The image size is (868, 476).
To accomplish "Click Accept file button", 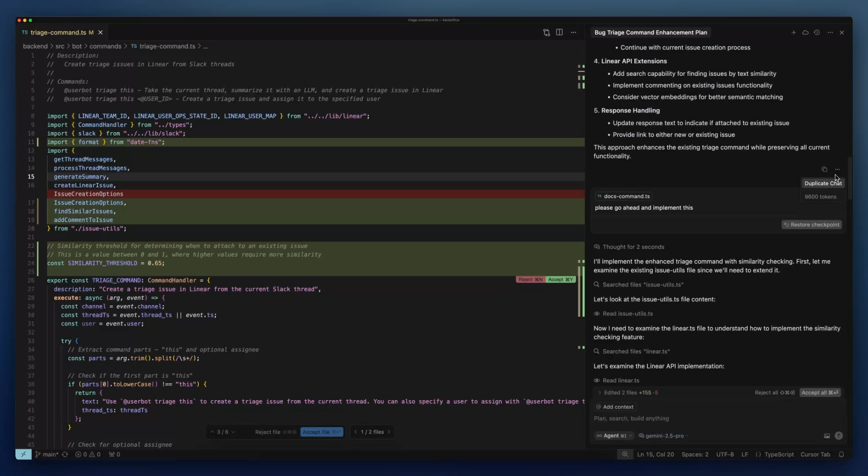I will point(322,432).
